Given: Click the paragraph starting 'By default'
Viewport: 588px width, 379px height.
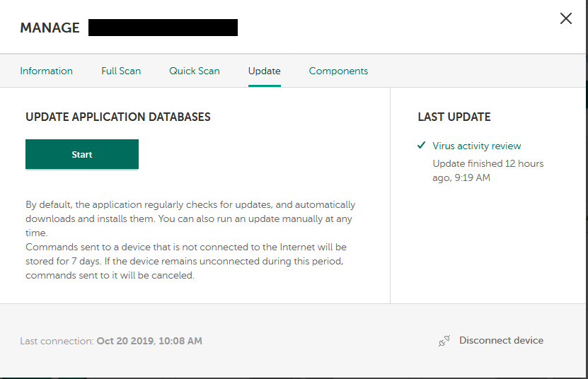Looking at the screenshot, I should click(x=190, y=218).
